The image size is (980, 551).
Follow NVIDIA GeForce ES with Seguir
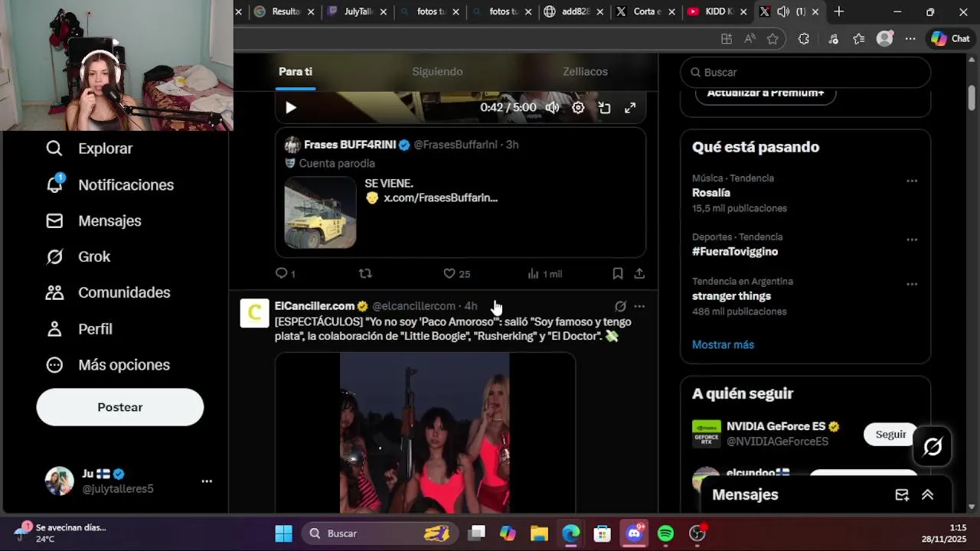click(x=890, y=434)
